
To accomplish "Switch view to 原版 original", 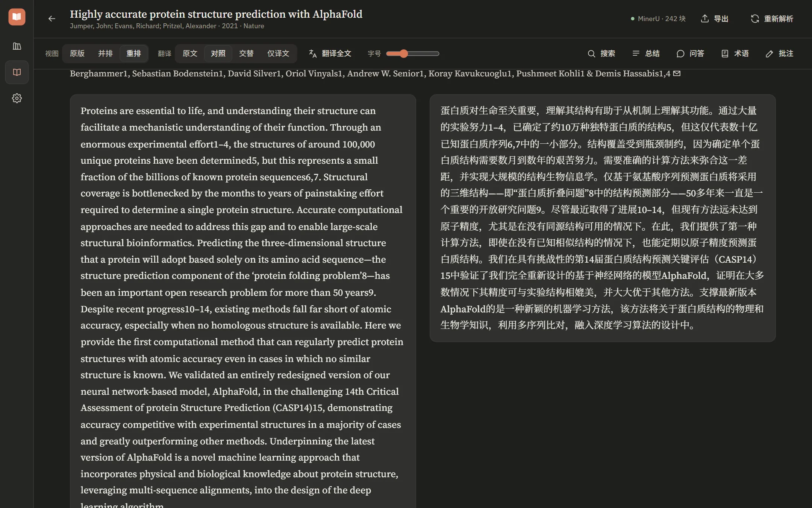I will pos(77,53).
